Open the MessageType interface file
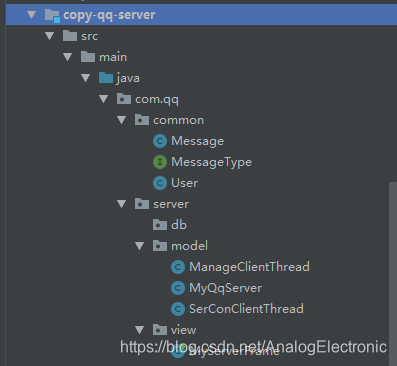 [x=211, y=162]
